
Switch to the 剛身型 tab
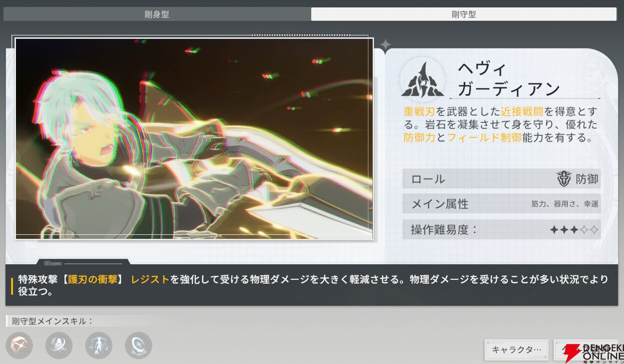(x=157, y=14)
